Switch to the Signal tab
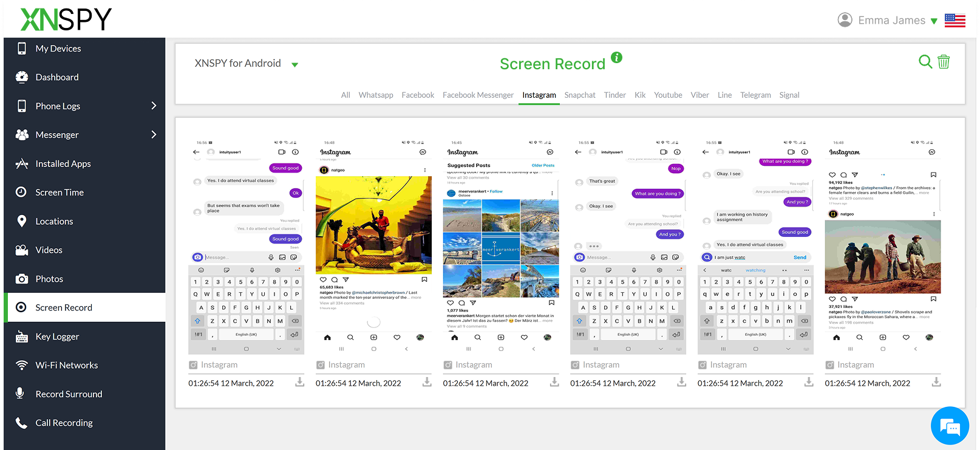Viewport: 980px width, 450px height. coord(789,95)
